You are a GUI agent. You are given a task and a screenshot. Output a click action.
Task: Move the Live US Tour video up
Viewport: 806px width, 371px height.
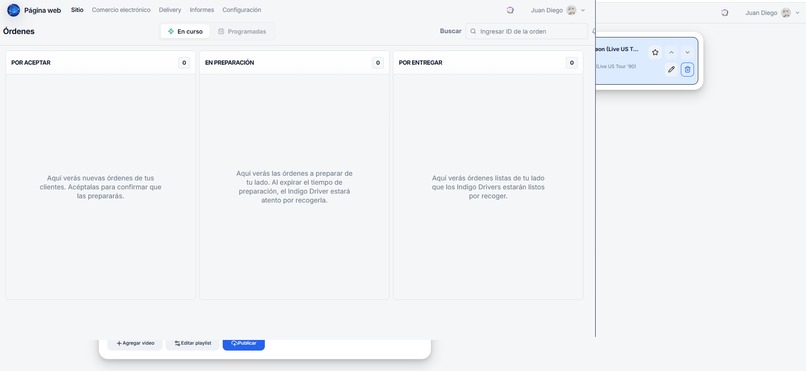(671, 52)
